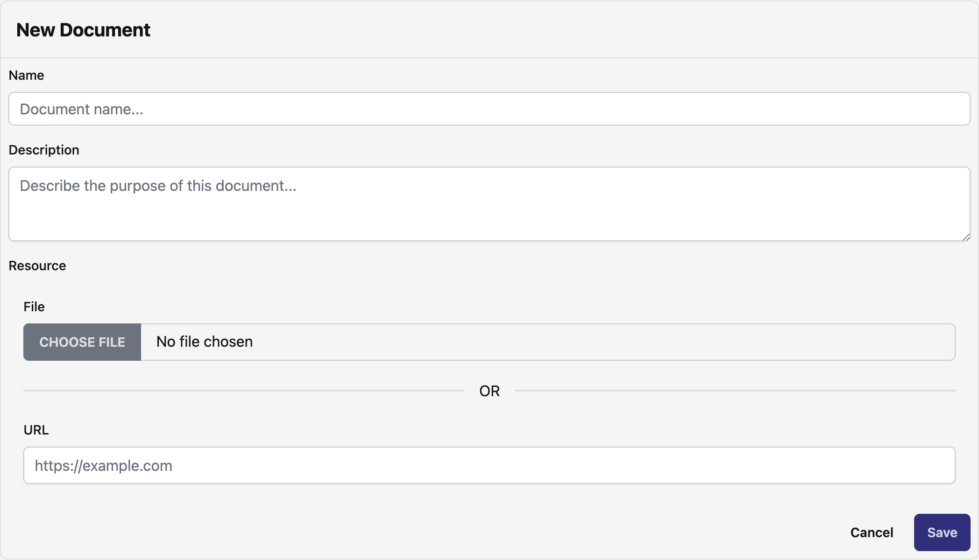The image size is (979, 560).
Task: Click the 'https://example.com' placeholder text
Action: pyautogui.click(x=103, y=465)
